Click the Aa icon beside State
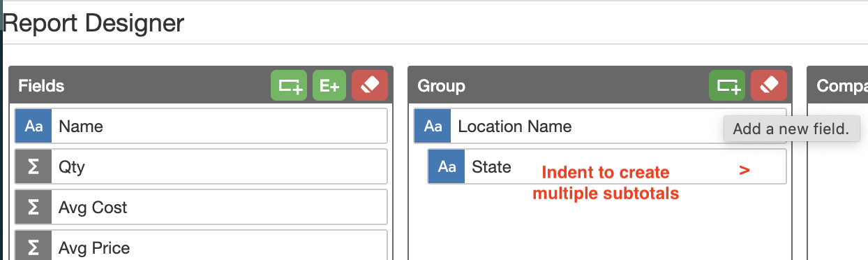Screen dimensions: 868x260 tap(447, 167)
